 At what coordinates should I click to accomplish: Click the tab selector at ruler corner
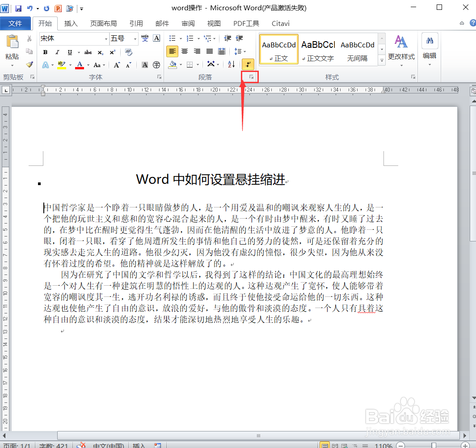6,90
